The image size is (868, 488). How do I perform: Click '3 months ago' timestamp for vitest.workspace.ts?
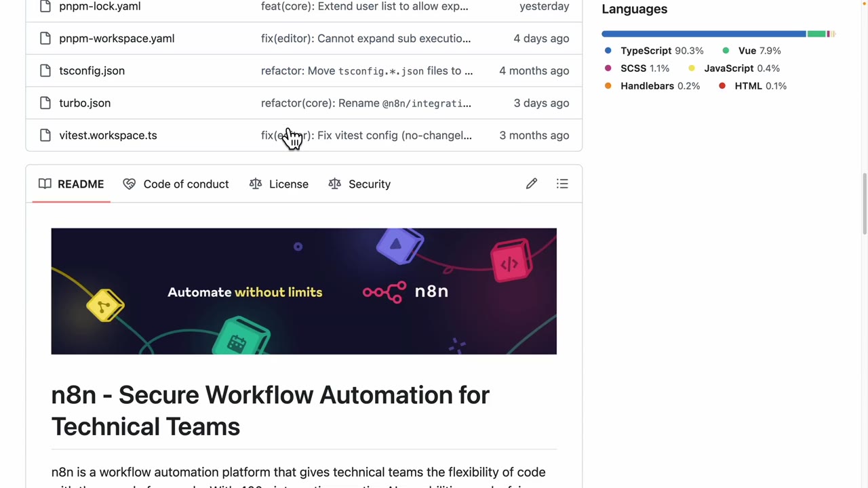click(534, 136)
